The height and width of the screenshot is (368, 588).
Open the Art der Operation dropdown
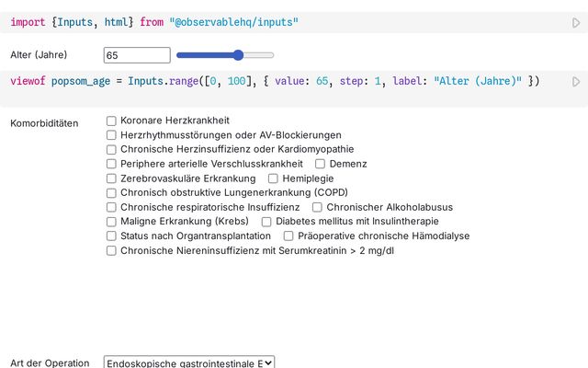[189, 362]
